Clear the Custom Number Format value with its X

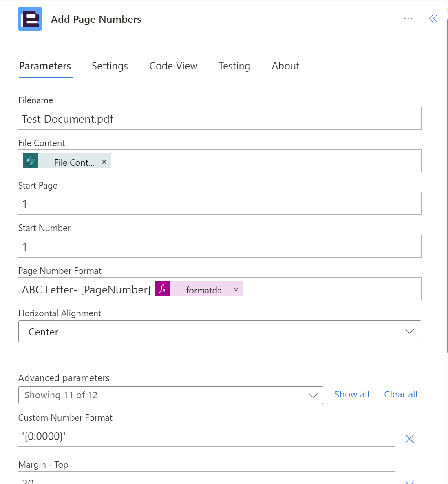click(x=409, y=439)
